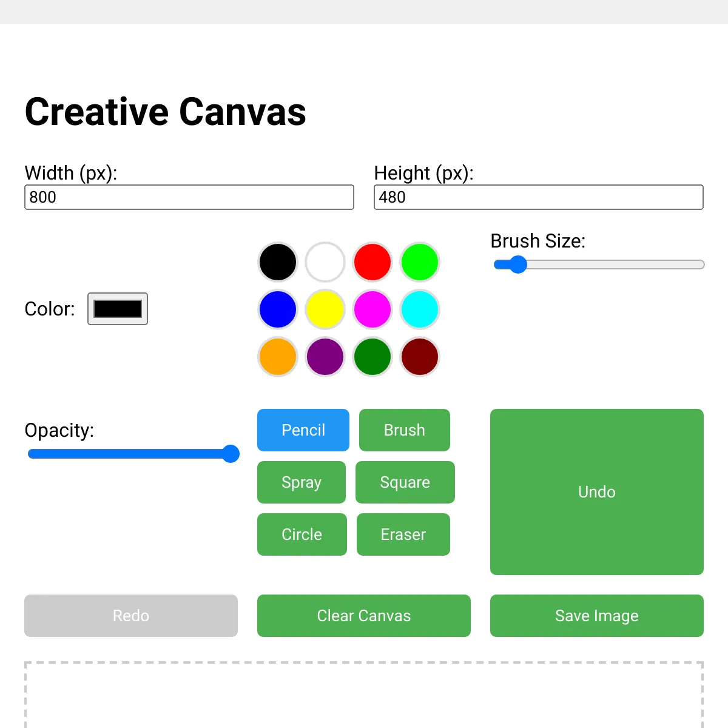Pick the orange palette color
Viewport: 728px width, 728px height.
[278, 357]
